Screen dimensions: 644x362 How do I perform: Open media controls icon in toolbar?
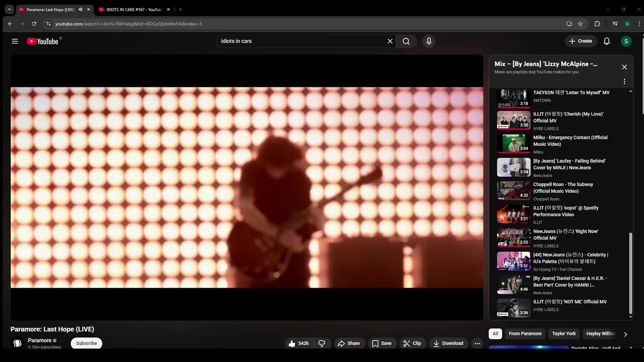tap(615, 24)
